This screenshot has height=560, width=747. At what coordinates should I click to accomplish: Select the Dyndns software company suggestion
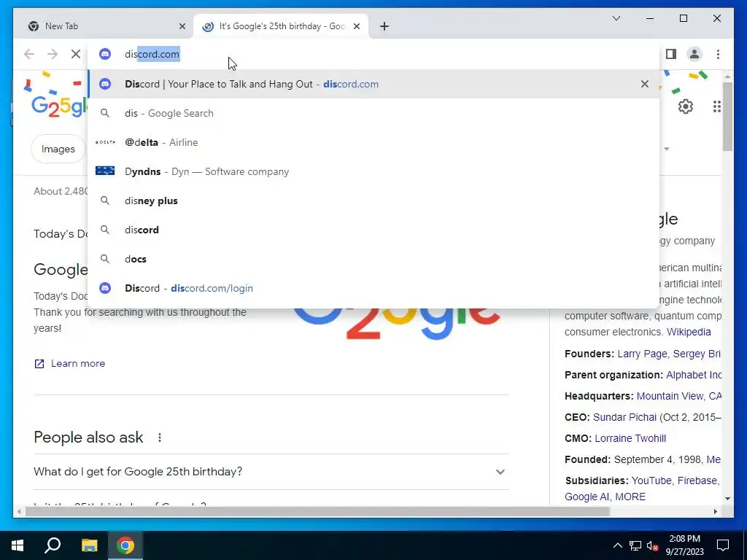click(373, 171)
